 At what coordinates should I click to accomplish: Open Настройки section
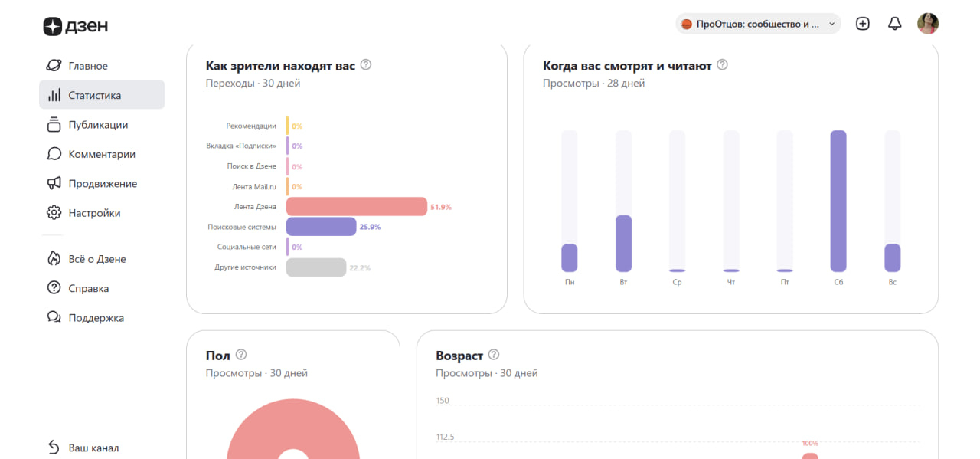point(102,213)
